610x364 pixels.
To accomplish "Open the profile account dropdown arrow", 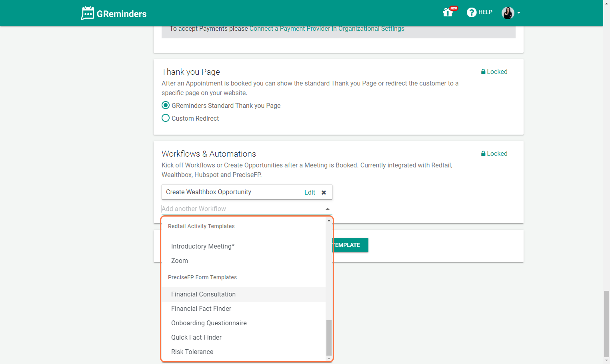I will 520,13.
